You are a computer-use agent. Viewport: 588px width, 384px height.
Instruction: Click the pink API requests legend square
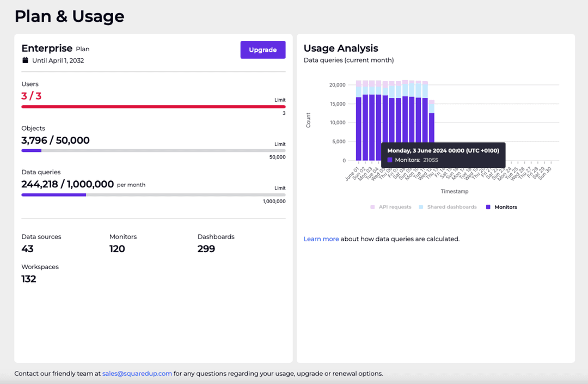tap(372, 207)
